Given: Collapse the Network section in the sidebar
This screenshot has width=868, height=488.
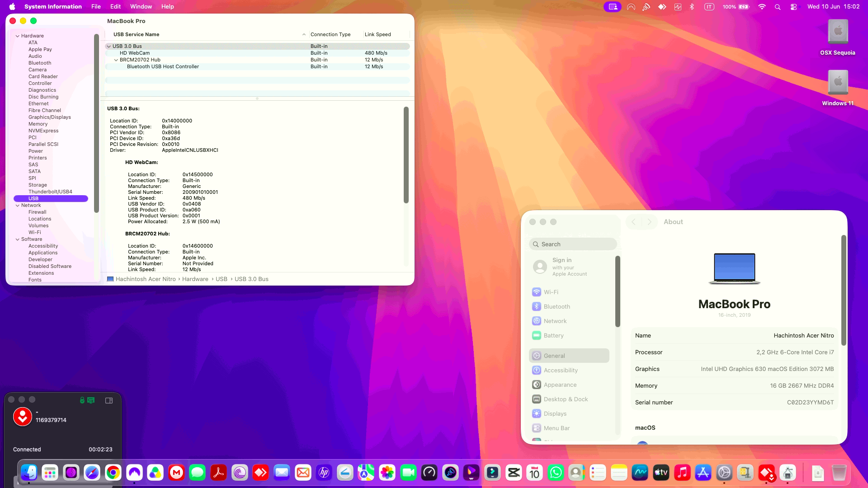Looking at the screenshot, I should pos(18,205).
